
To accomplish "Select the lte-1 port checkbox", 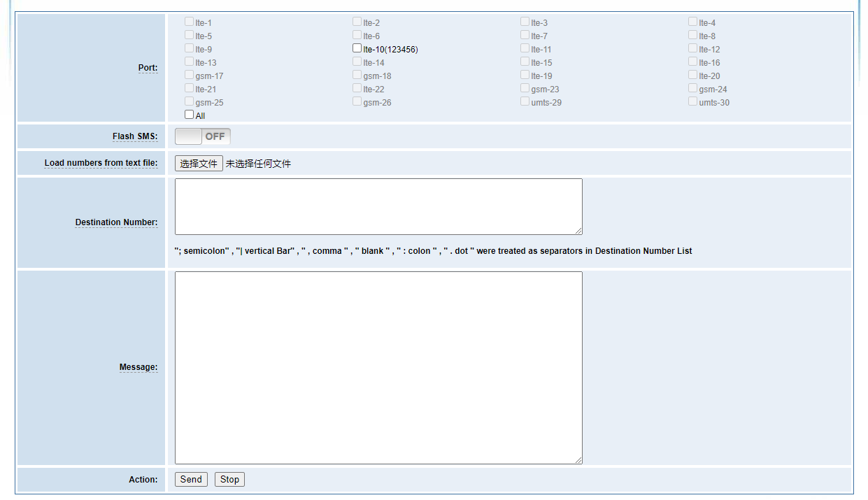I will [x=190, y=22].
